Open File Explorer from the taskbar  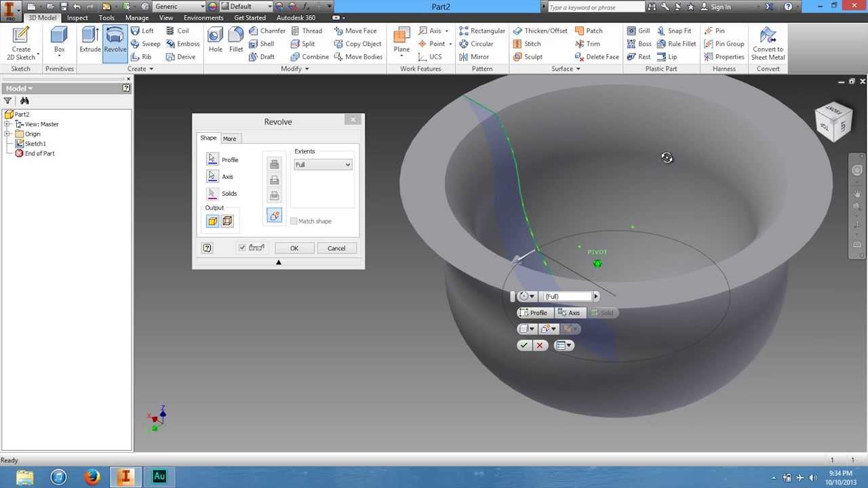click(25, 477)
